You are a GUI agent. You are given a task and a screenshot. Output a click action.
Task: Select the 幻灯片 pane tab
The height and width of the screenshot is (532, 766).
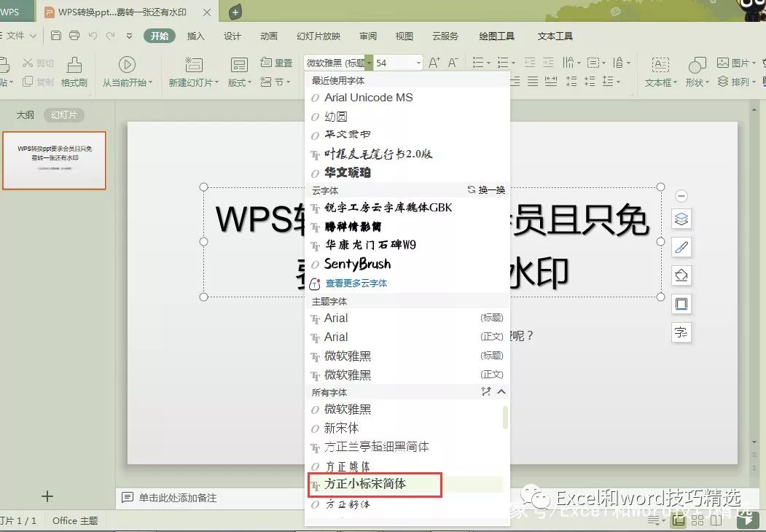click(x=64, y=115)
